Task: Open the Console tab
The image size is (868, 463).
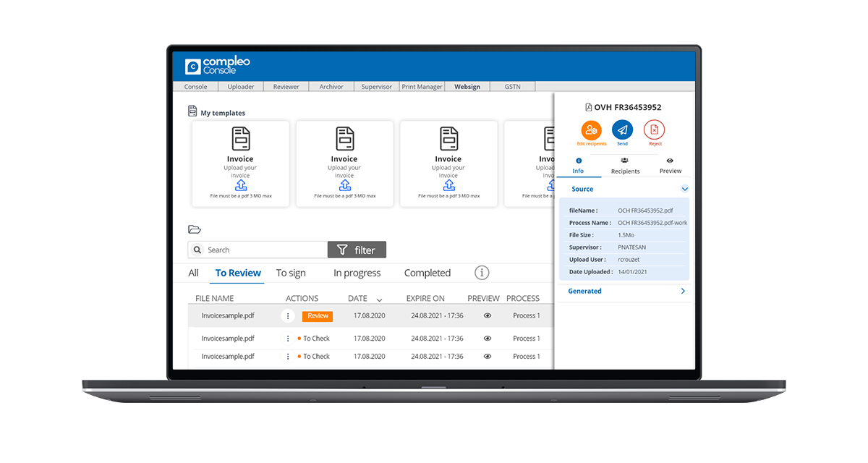Action: point(195,87)
